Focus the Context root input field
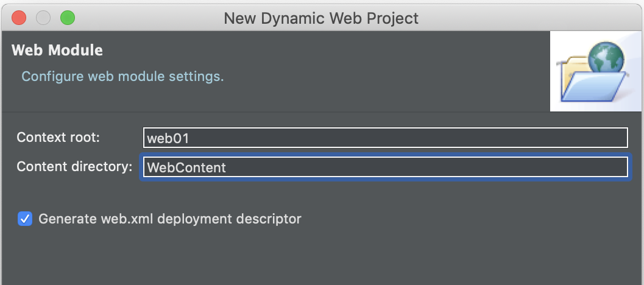The image size is (644, 285). (385, 138)
